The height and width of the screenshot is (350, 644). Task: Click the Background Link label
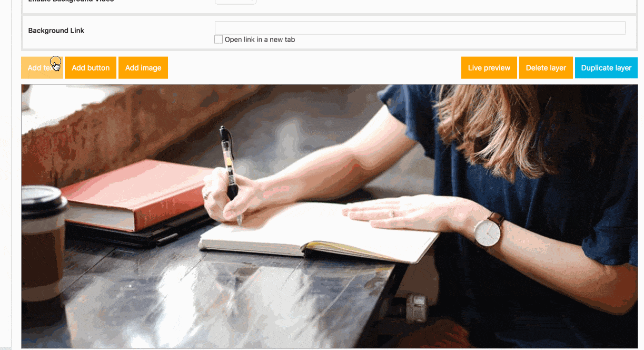pyautogui.click(x=56, y=31)
